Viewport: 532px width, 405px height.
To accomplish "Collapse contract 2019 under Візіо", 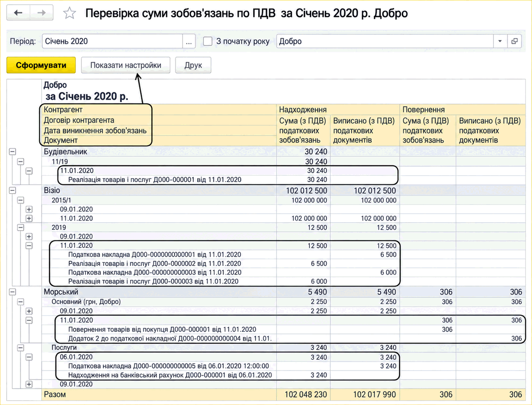I will click(x=21, y=228).
